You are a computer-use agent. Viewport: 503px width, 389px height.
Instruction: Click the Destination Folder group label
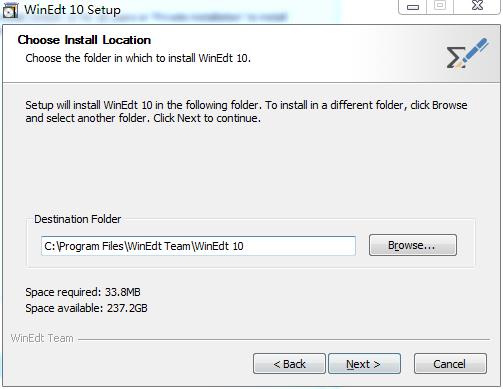[x=78, y=219]
